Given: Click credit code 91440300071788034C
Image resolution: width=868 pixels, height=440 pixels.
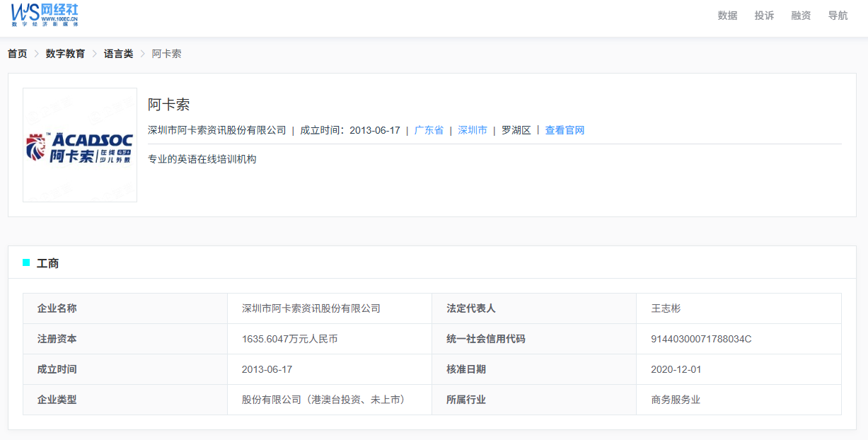Looking at the screenshot, I should pyautogui.click(x=701, y=339).
